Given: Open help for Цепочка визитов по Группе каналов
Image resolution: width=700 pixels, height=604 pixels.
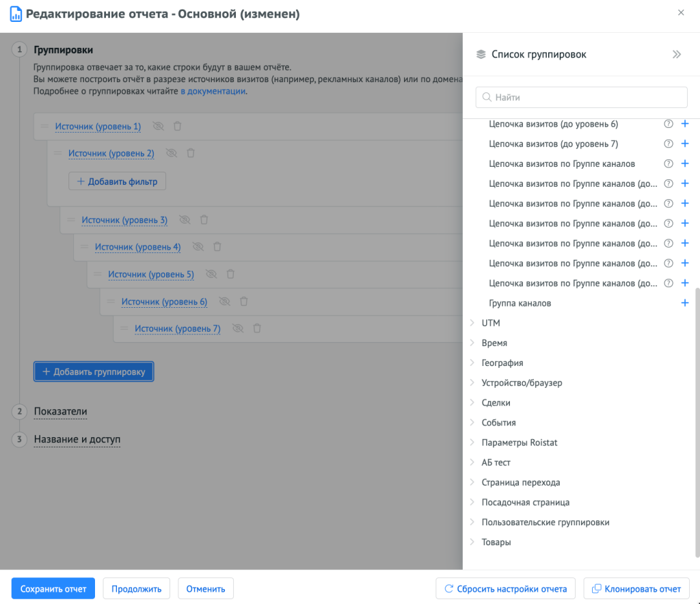Looking at the screenshot, I should (x=669, y=163).
